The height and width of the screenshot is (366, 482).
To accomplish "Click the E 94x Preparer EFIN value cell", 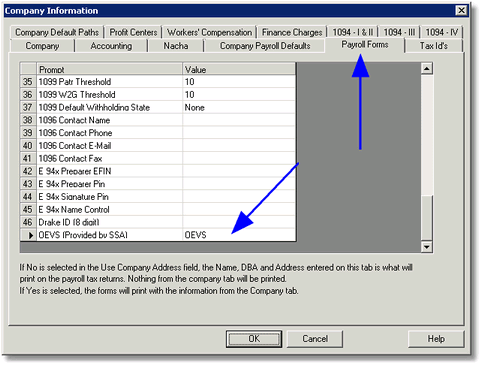I will (x=239, y=171).
